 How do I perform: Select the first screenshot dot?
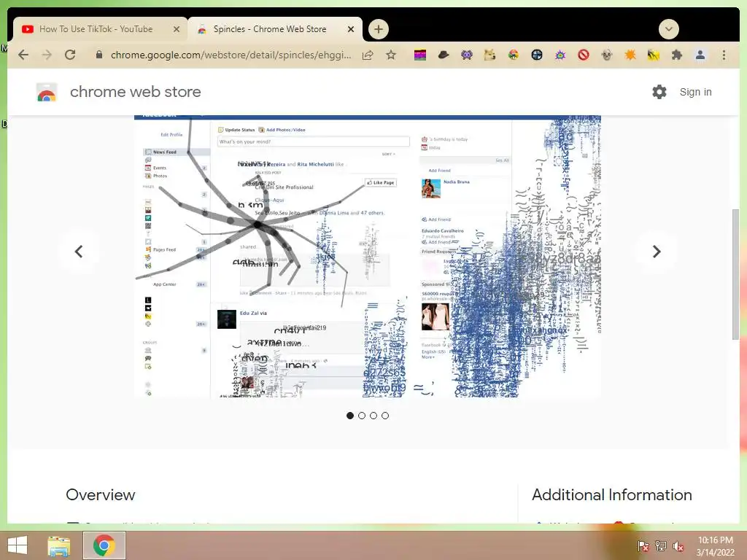pyautogui.click(x=350, y=416)
